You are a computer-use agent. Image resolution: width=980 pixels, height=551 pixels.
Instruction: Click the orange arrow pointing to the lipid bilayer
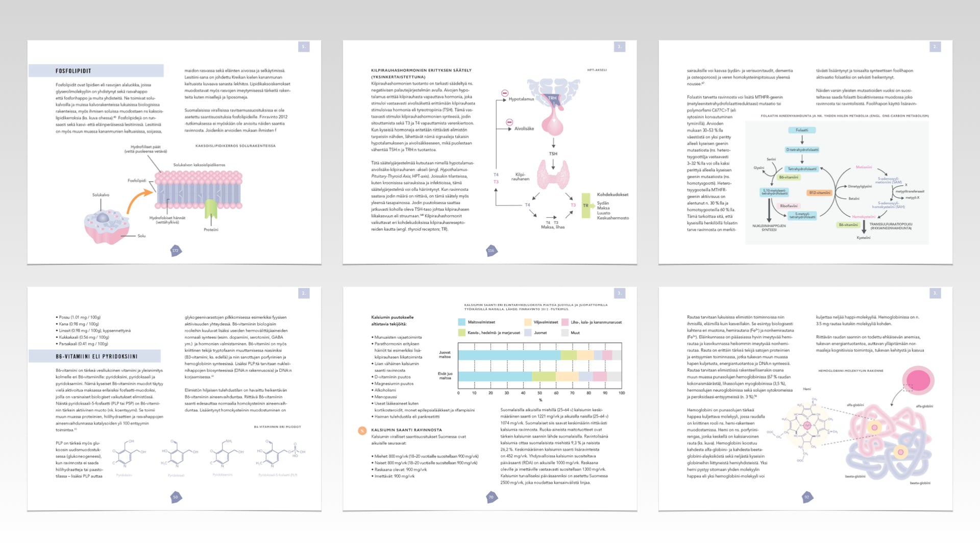(x=139, y=201)
